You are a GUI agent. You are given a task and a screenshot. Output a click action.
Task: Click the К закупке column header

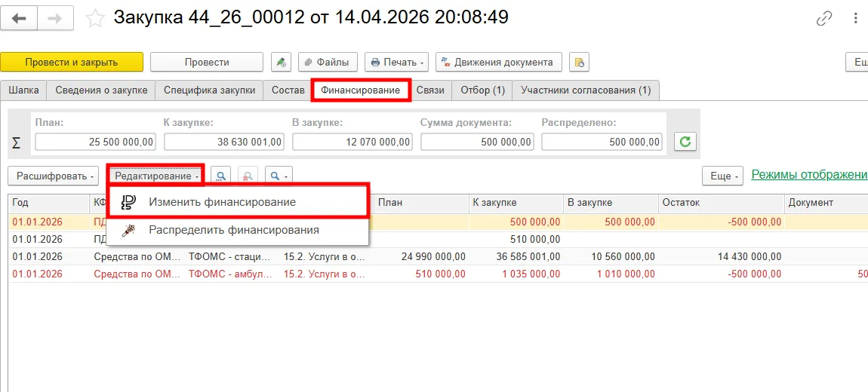click(516, 203)
